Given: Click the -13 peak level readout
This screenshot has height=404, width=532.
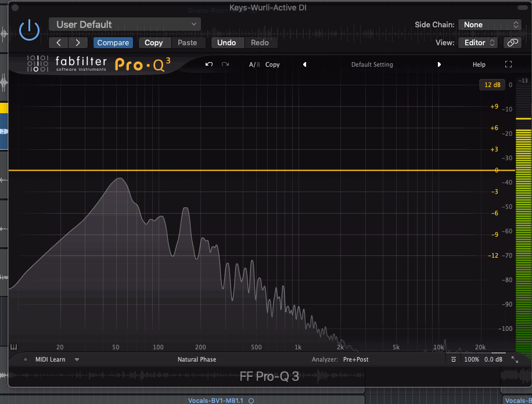Looking at the screenshot, I should [523, 80].
